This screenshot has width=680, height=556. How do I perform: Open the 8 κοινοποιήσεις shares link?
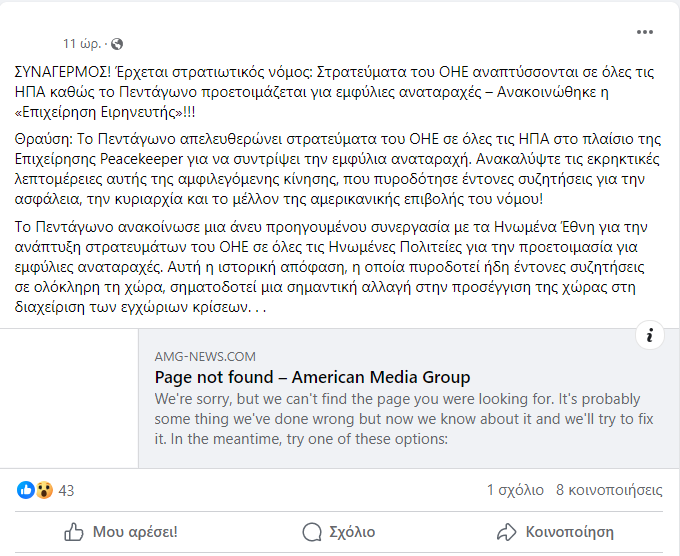609,490
